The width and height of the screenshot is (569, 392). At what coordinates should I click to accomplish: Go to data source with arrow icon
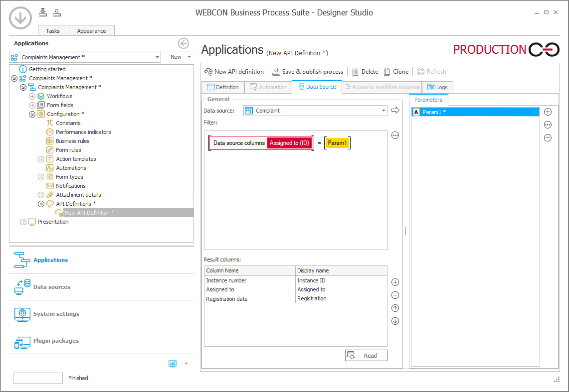point(395,110)
